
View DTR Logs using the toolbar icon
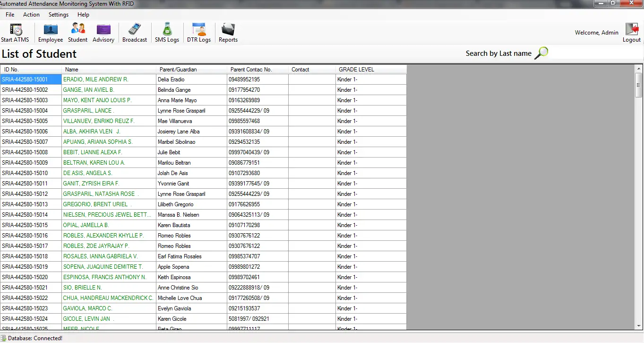click(198, 31)
